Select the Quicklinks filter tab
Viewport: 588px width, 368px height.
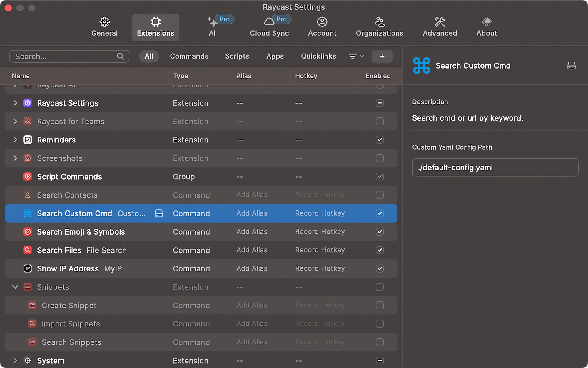318,56
